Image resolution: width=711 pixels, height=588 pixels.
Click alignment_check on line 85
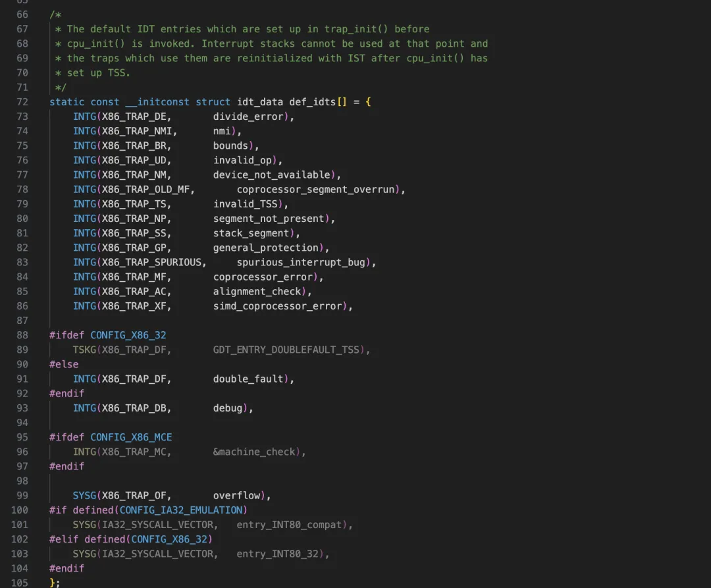257,292
